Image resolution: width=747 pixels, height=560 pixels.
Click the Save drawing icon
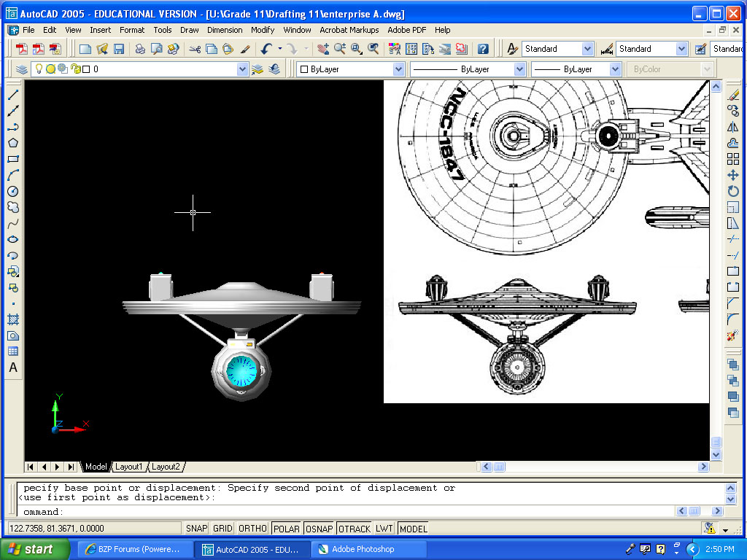pos(119,49)
